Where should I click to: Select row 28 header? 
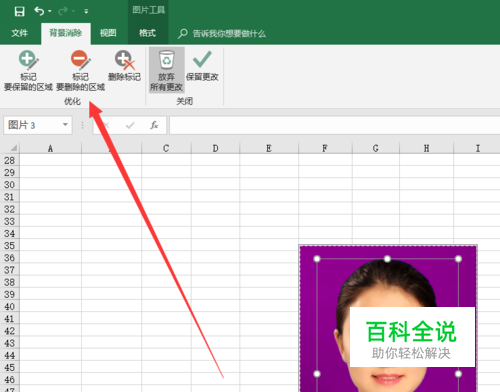coord(10,160)
